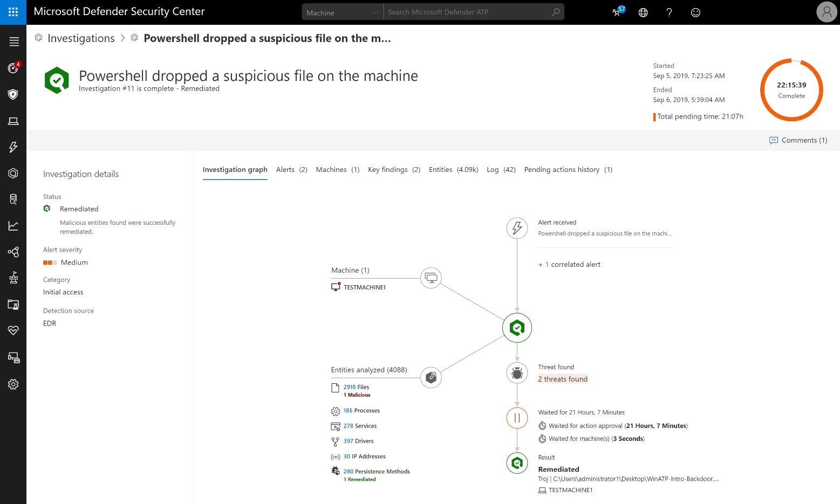The height and width of the screenshot is (504, 840).
Task: Click the Search Microsoft Defender ATP field
Action: pos(468,12)
